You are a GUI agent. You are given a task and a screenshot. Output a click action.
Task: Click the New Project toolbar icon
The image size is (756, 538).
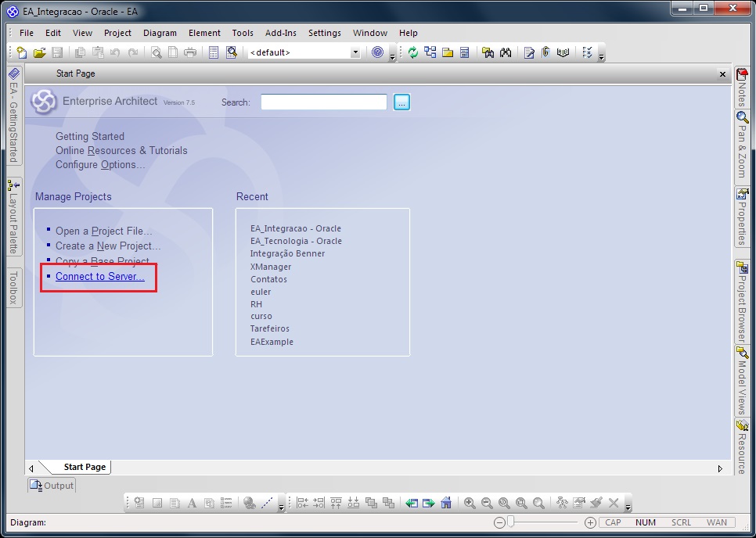[21, 52]
